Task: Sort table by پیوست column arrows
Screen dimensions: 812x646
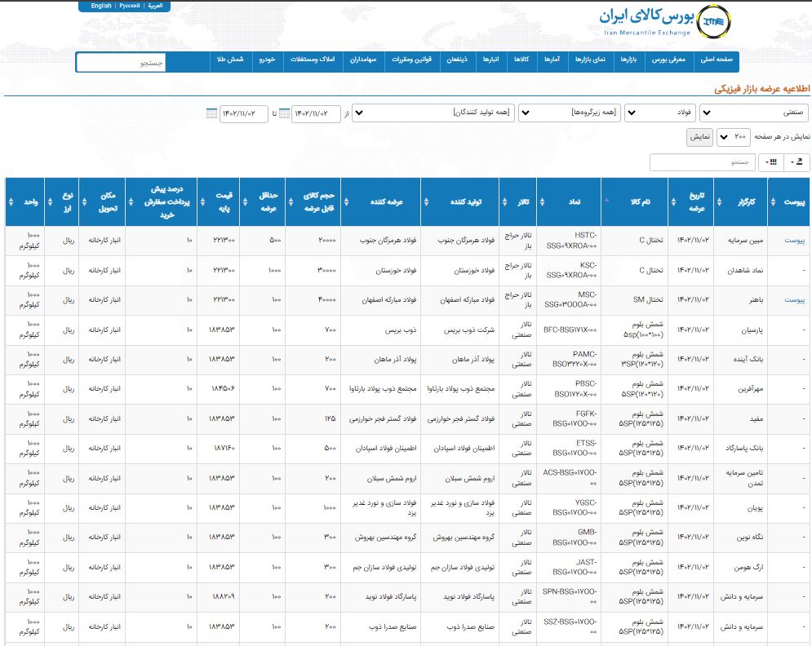Action: (x=773, y=202)
